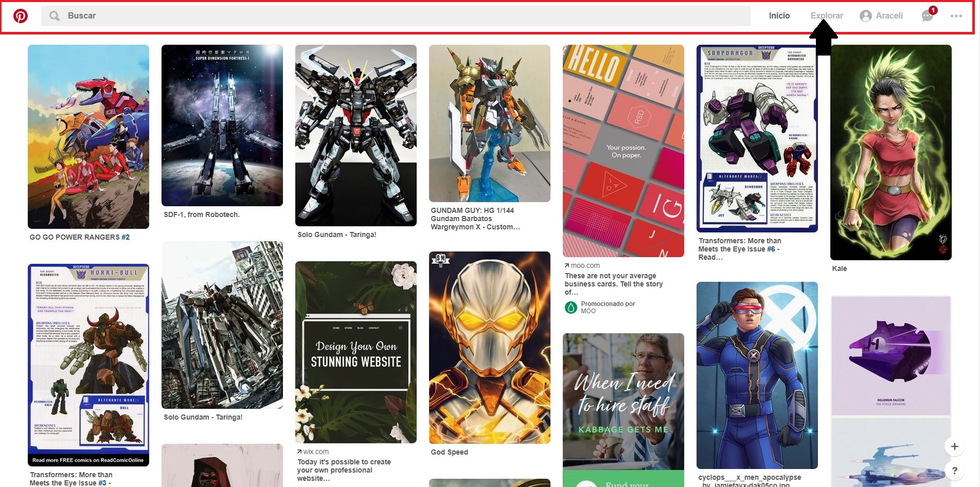Open the Araceli profile link
Image resolution: width=980 pixels, height=487 pixels.
point(881,16)
